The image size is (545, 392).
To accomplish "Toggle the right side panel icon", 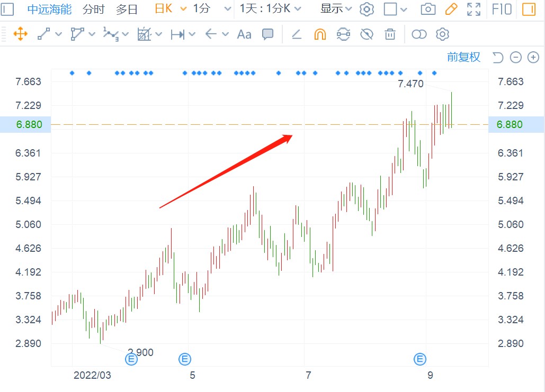I will point(529,9).
